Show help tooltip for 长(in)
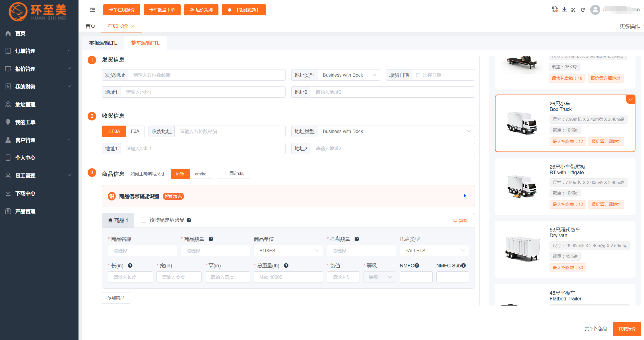The height and width of the screenshot is (340, 644). (130, 265)
